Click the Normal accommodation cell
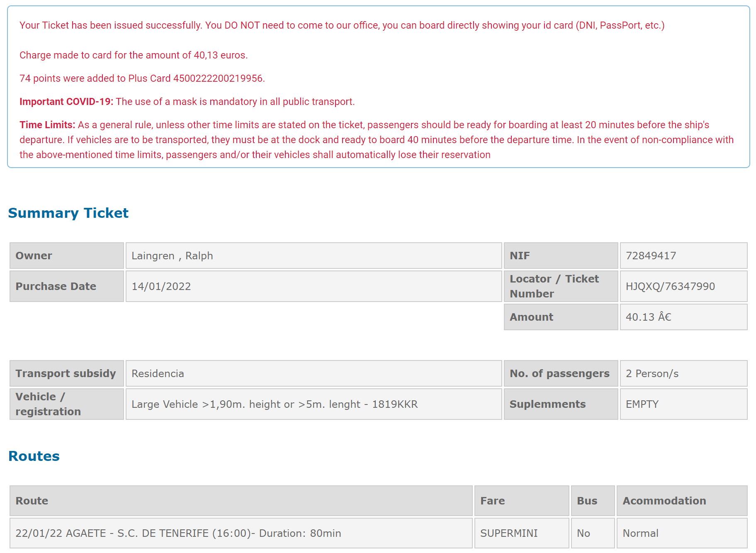 click(x=640, y=533)
